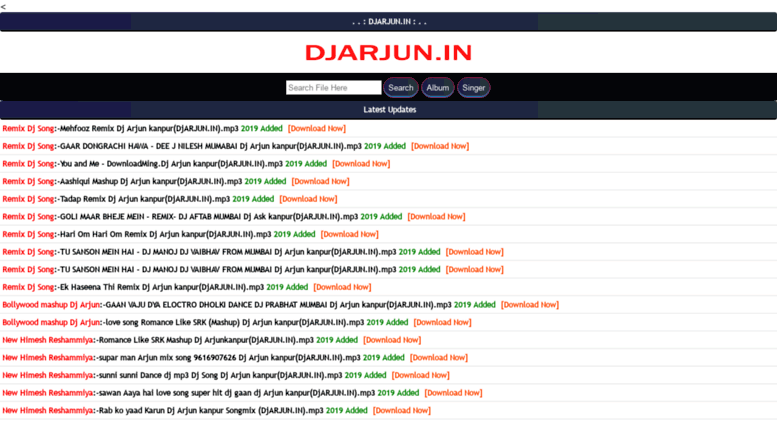Viewport: 777px width, 423px height.
Task: Click the Search File Here input field
Action: point(333,88)
